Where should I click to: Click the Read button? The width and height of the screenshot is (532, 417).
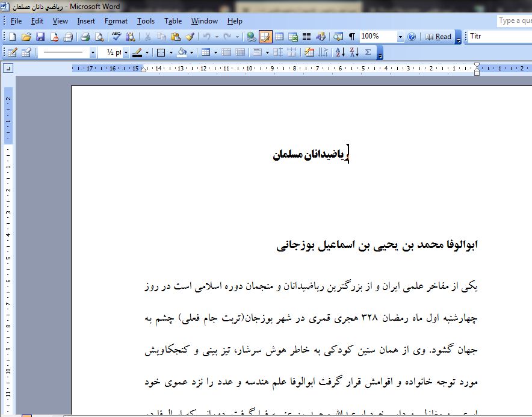pos(438,37)
